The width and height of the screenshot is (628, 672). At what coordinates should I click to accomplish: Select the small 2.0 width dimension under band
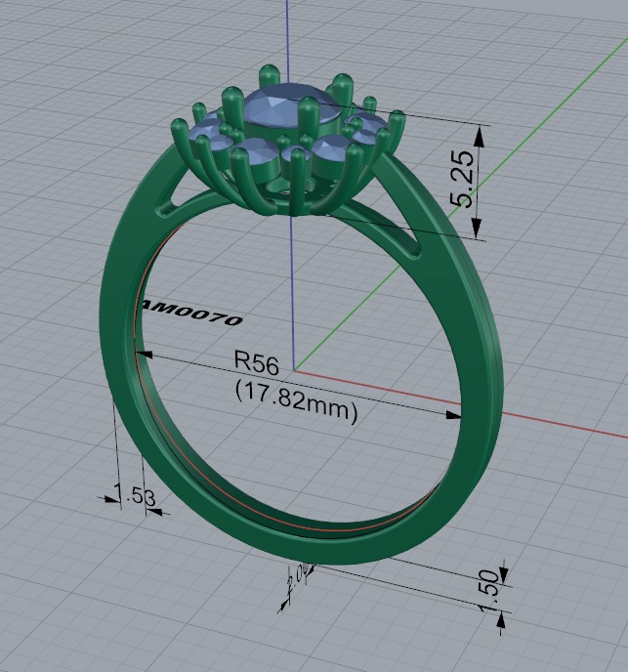pos(298,578)
